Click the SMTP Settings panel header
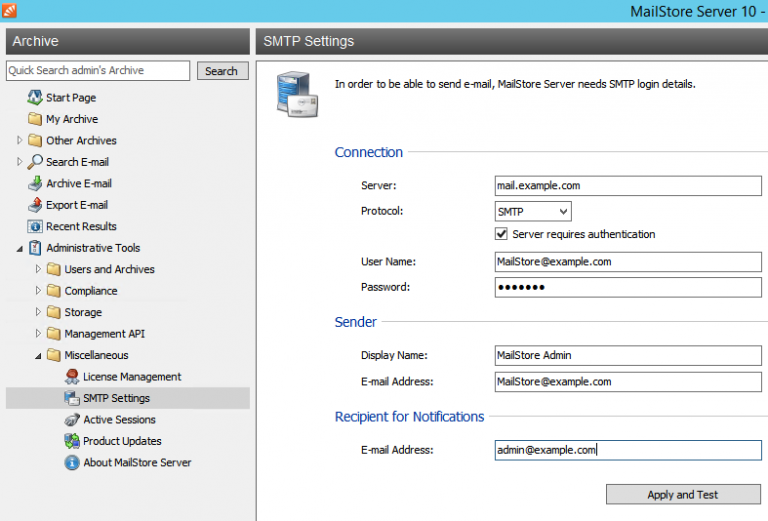Image resolution: width=768 pixels, height=521 pixels. 512,41
